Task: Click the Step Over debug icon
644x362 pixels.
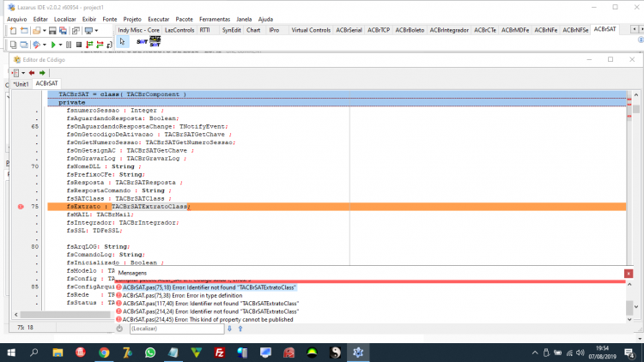Action: click(100, 45)
